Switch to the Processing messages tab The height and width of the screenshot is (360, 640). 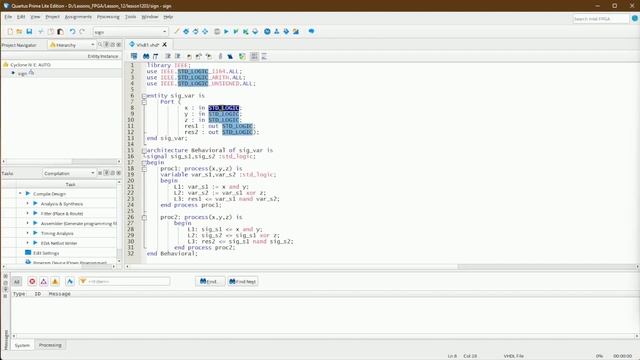50,345
